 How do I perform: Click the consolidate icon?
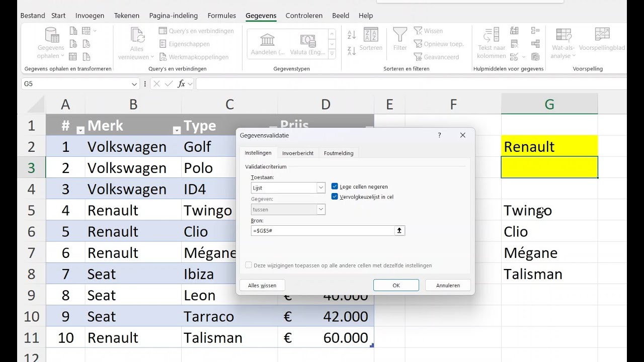point(535,31)
